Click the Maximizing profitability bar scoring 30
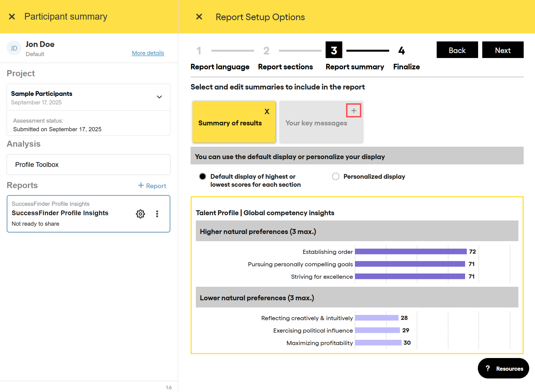Viewport: 535px width, 392px height. pyautogui.click(x=378, y=343)
